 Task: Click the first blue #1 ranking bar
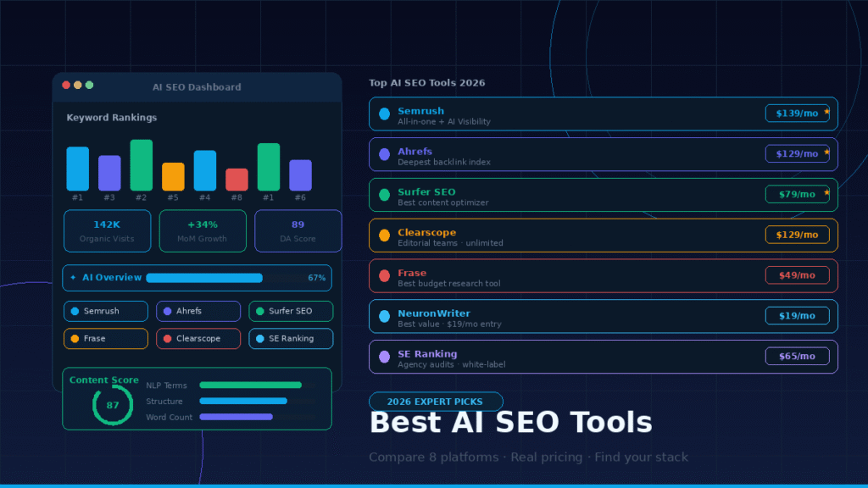(x=77, y=169)
